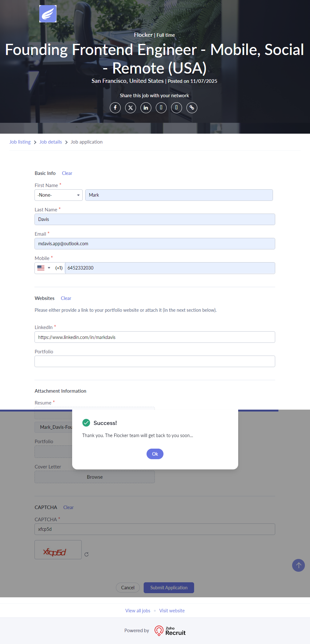Click the Zoho Recruit logo
This screenshot has height=644, width=310.
[x=170, y=631]
